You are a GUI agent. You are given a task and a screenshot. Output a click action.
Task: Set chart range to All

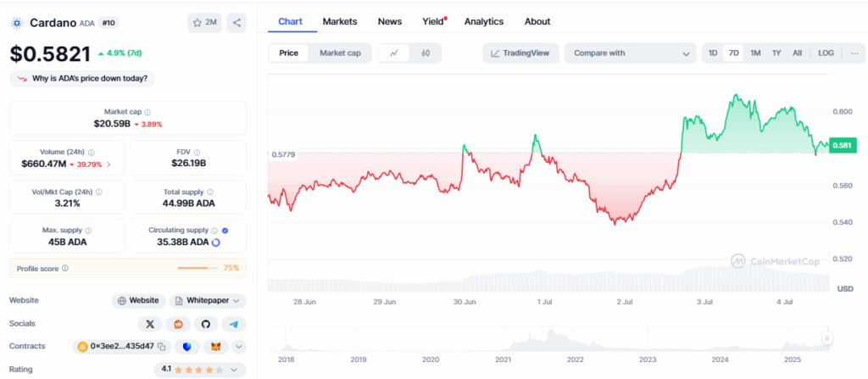tap(797, 53)
